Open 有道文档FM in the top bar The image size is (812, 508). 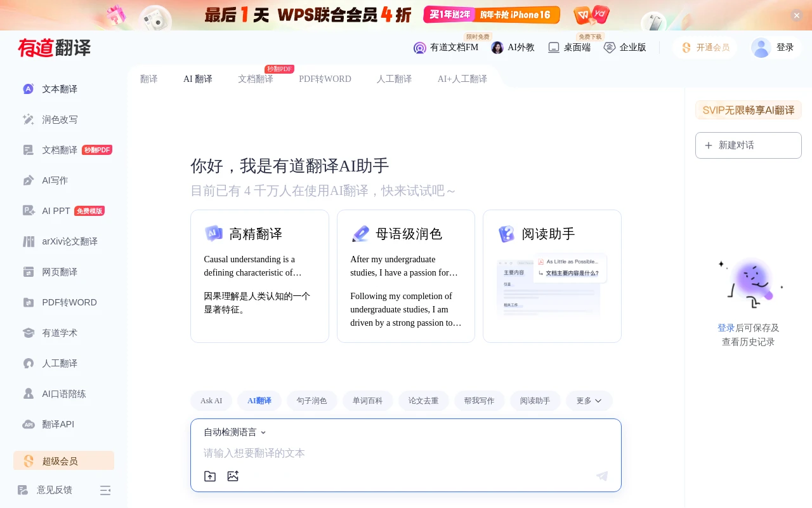(447, 48)
